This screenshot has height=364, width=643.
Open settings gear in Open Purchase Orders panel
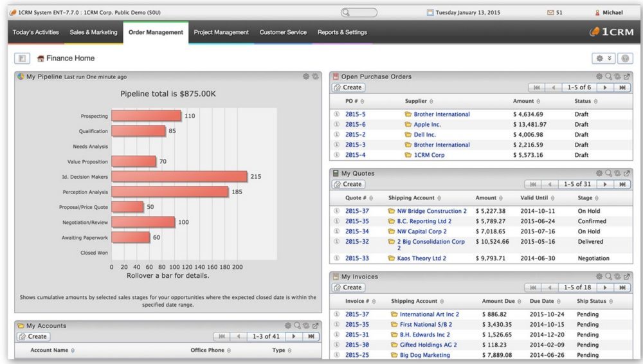(x=599, y=77)
